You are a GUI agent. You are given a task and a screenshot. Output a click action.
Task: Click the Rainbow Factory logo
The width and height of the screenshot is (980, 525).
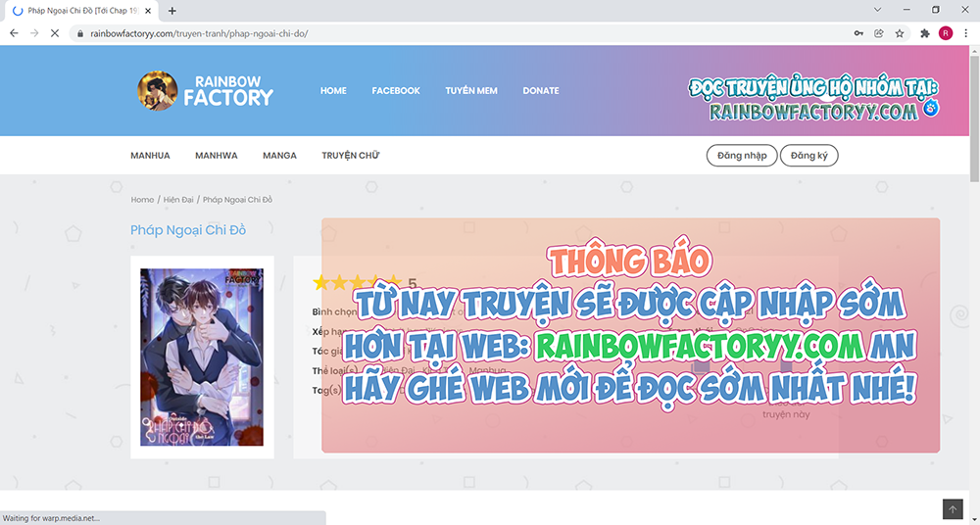(206, 90)
